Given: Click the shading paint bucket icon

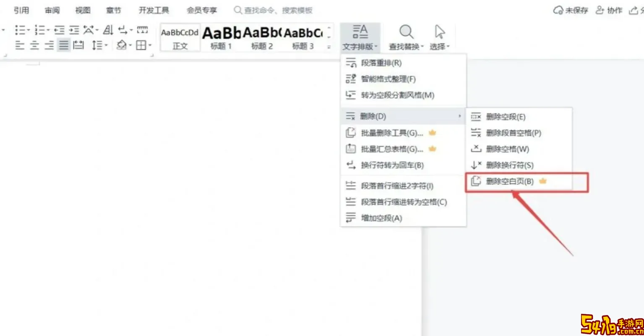Looking at the screenshot, I should (121, 45).
